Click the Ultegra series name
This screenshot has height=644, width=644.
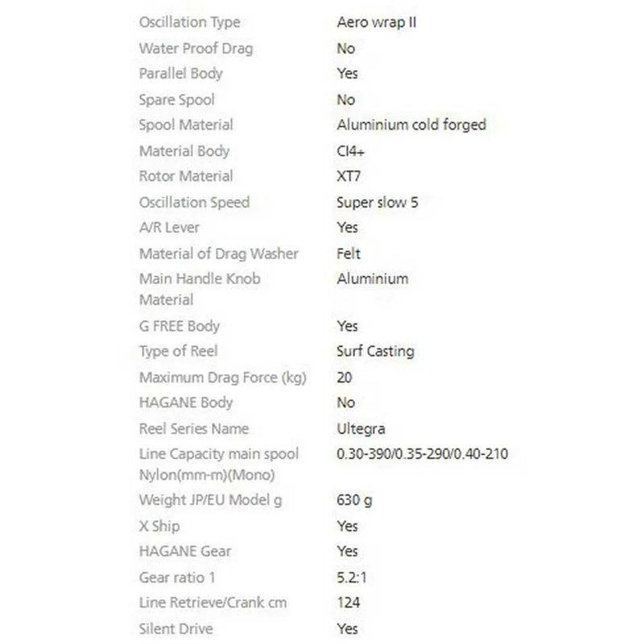(x=361, y=429)
